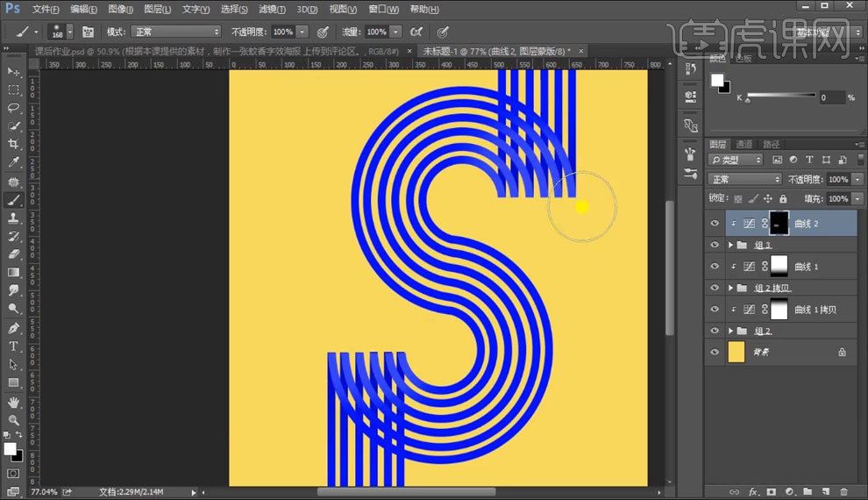This screenshot has width=868, height=500.
Task: Hide the 组 3 group
Action: (x=715, y=245)
